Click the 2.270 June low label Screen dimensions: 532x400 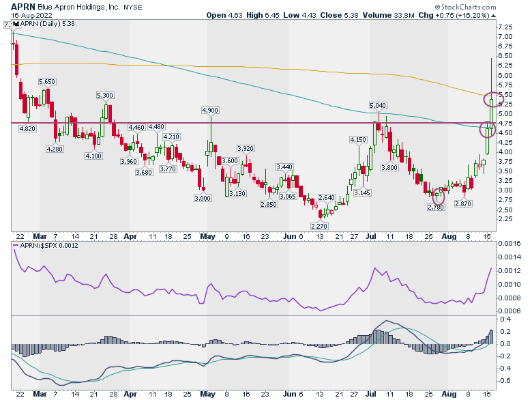(x=319, y=226)
